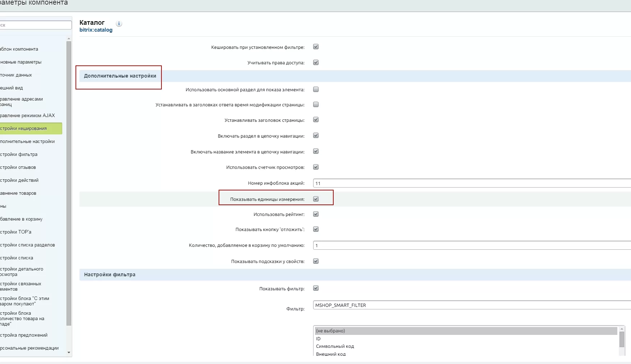
Task: Select highlighted 'Настройки кеширования' sidebar item
Action: pyautogui.click(x=31, y=129)
